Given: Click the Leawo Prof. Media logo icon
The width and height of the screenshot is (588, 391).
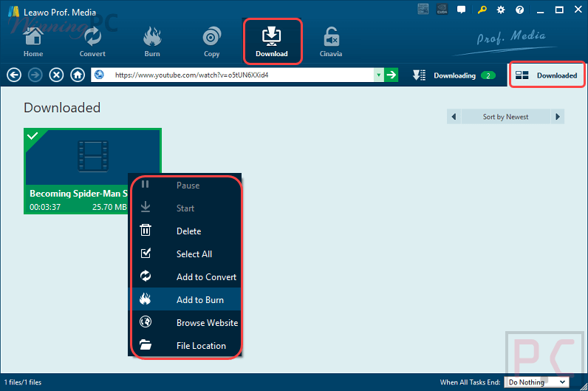Looking at the screenshot, I should tap(14, 11).
